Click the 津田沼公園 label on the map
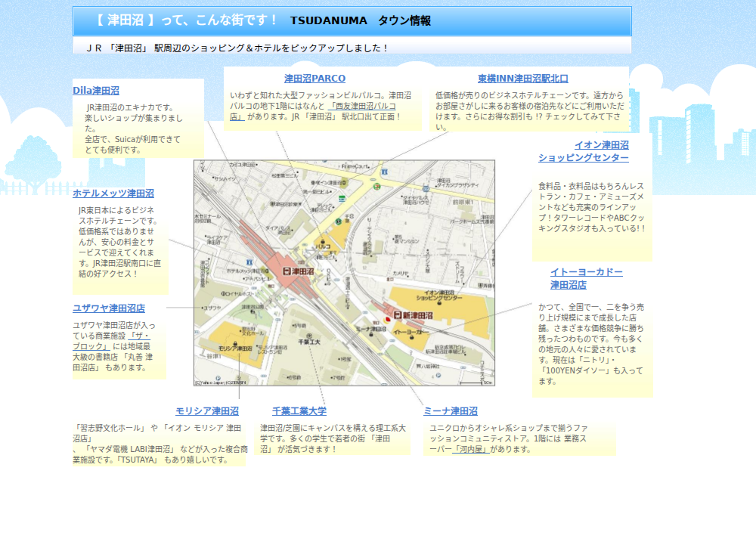Viewport: 756px width, 545px height. point(253,307)
